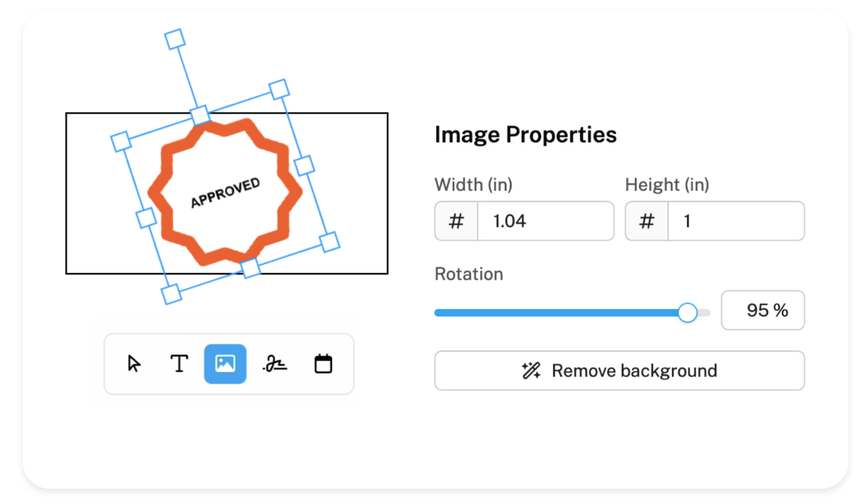Viewport: 866px width, 504px height.
Task: Click the Rotation slider track midpoint
Action: pyautogui.click(x=572, y=313)
